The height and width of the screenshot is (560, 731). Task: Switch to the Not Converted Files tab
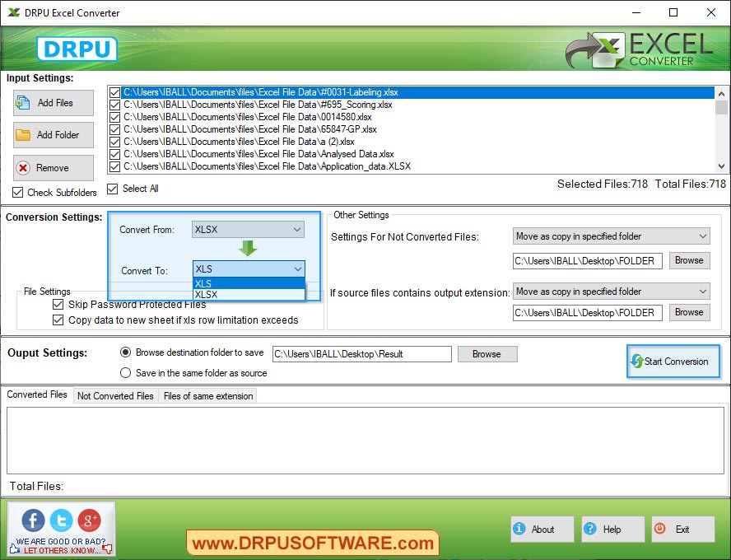(114, 395)
